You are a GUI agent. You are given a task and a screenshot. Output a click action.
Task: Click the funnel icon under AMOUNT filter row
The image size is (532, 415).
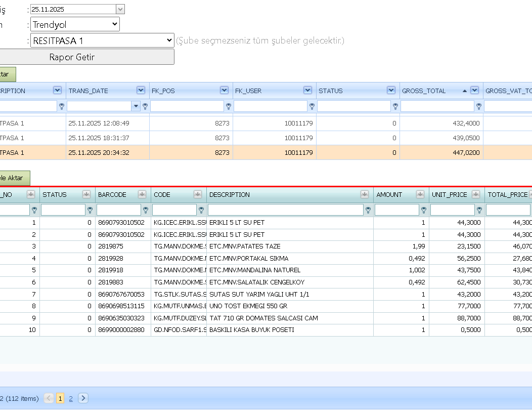coord(424,210)
